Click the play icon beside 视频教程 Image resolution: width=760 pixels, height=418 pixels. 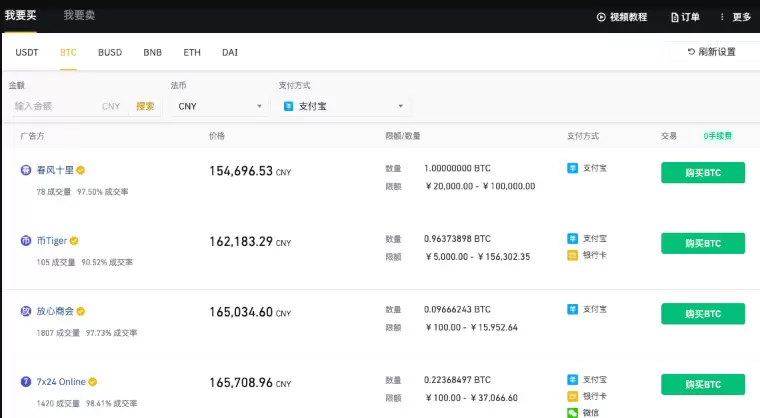[601, 17]
